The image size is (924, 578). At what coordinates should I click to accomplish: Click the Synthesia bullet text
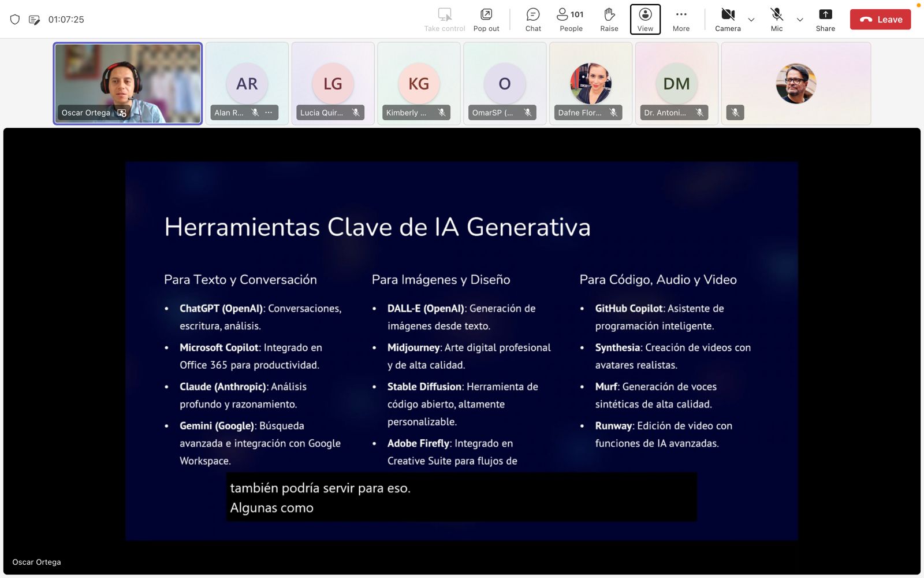pos(673,356)
